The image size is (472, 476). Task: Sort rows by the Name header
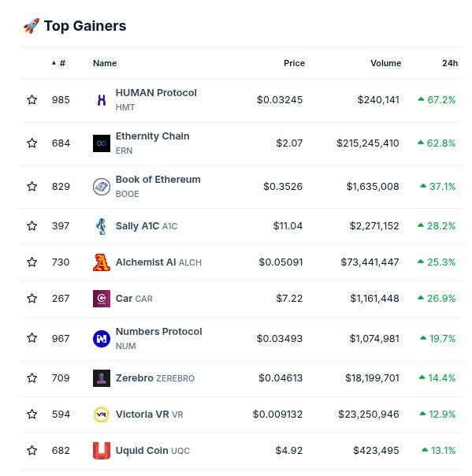105,63
